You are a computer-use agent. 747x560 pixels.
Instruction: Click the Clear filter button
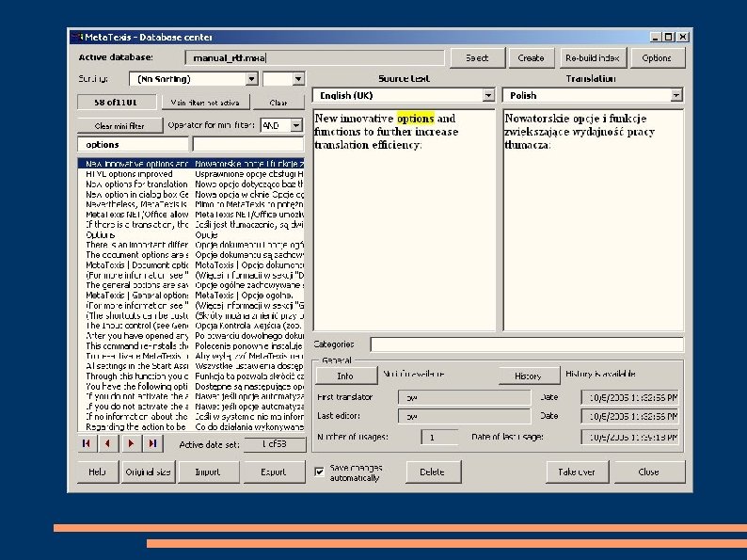tap(278, 102)
